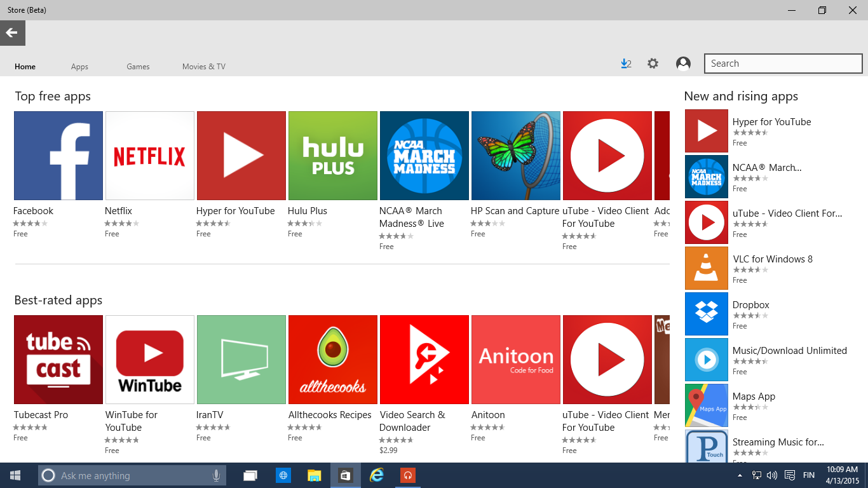Open File Explorer from taskbar
Viewport: 868px width, 488px height.
[x=314, y=475]
